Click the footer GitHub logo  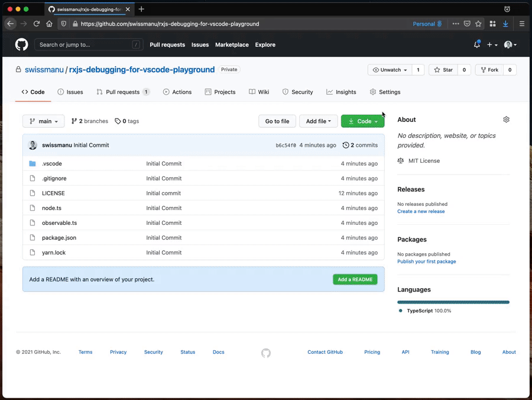266,353
